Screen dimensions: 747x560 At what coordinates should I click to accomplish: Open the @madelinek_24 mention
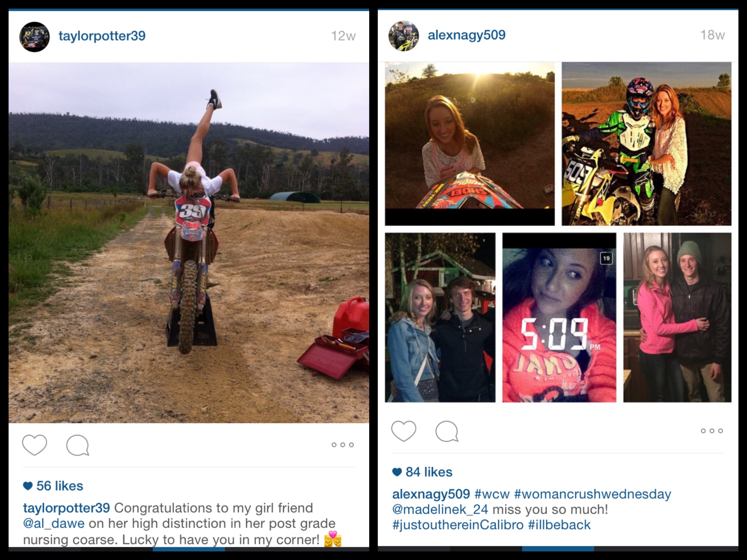click(440, 509)
